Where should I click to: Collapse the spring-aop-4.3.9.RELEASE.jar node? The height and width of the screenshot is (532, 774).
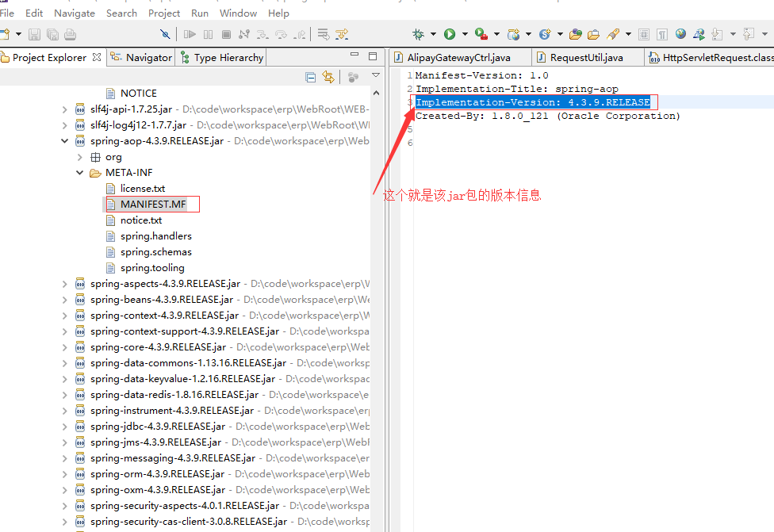65,140
